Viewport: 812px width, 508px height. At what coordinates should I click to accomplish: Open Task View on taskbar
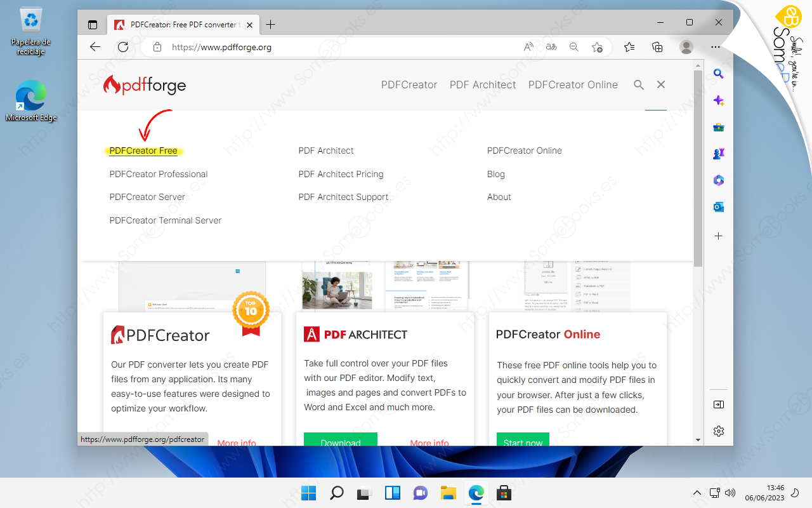(364, 493)
